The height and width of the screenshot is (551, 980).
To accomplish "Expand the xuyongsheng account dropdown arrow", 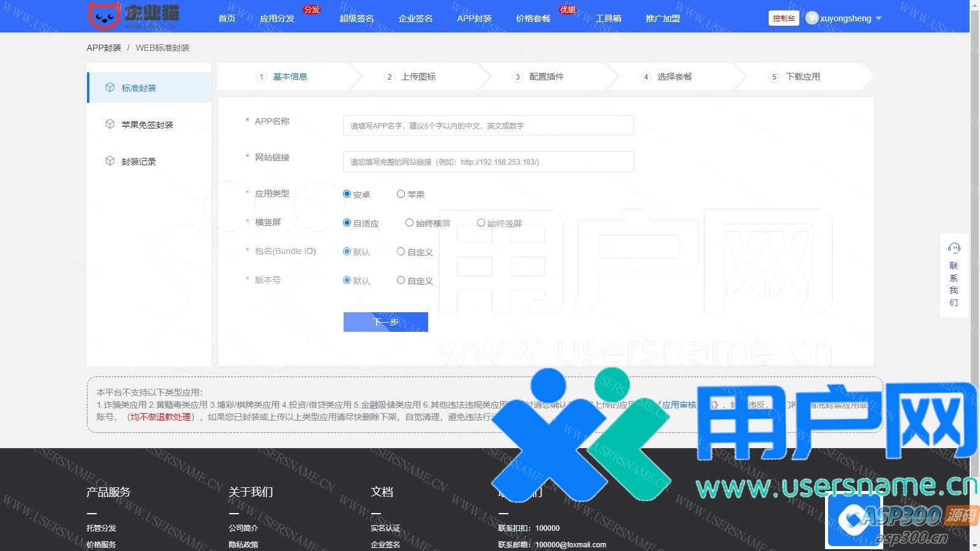I will pyautogui.click(x=879, y=18).
